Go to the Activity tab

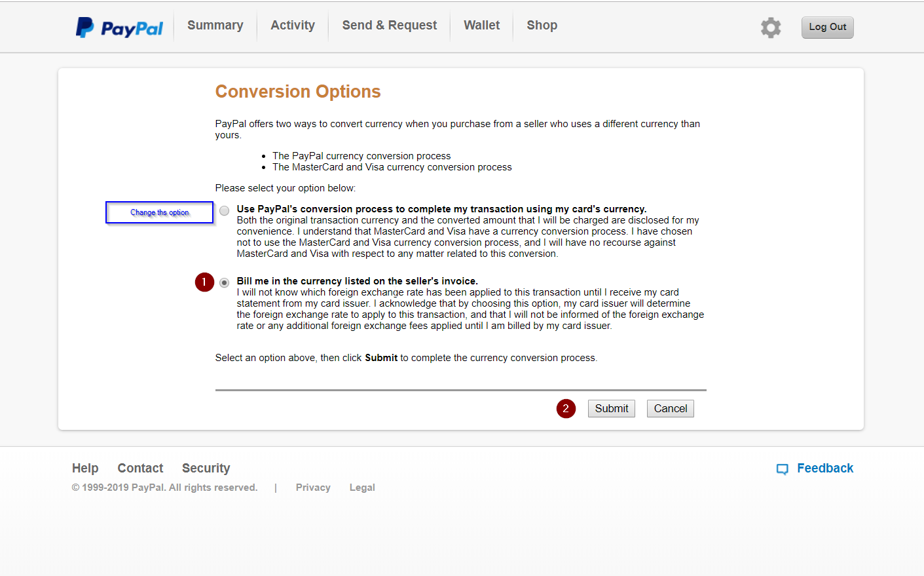point(293,26)
